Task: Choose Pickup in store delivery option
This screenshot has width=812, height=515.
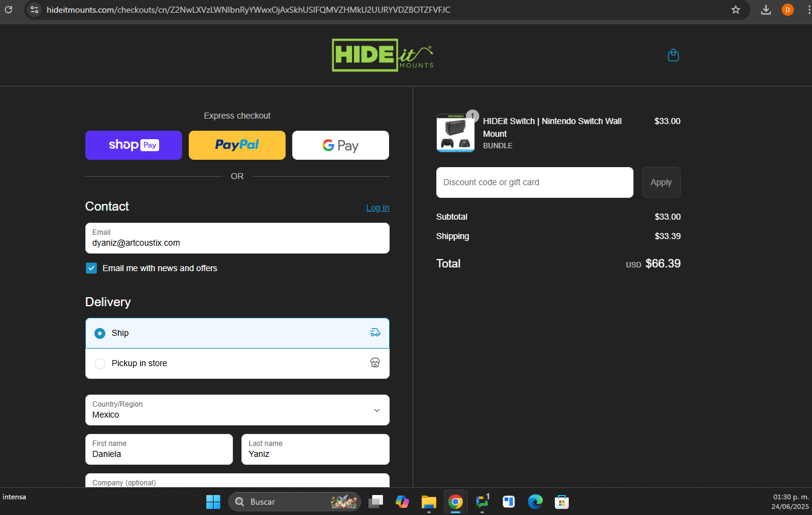Action: coord(237,363)
